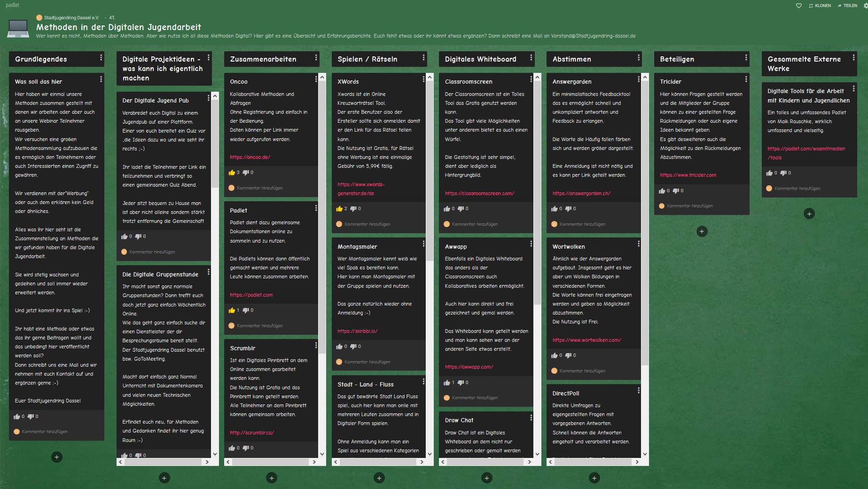
Task: Thumbs up the Tricider post
Action: pyautogui.click(x=662, y=191)
